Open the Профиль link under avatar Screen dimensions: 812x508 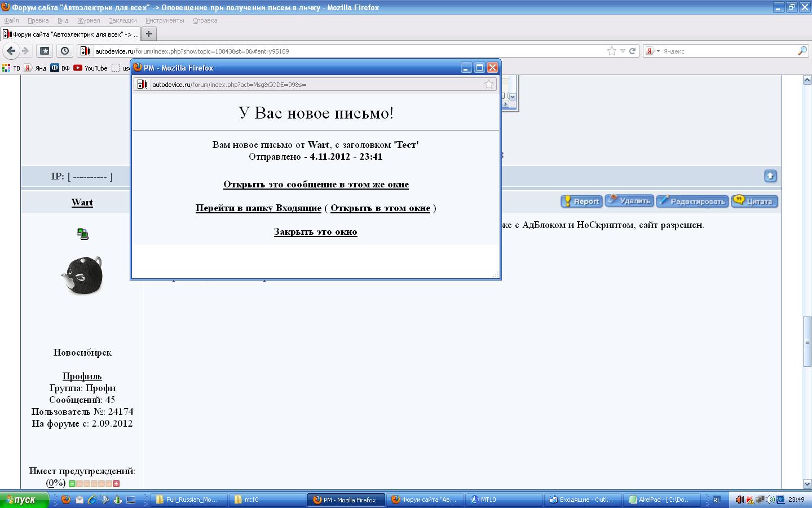(x=82, y=376)
